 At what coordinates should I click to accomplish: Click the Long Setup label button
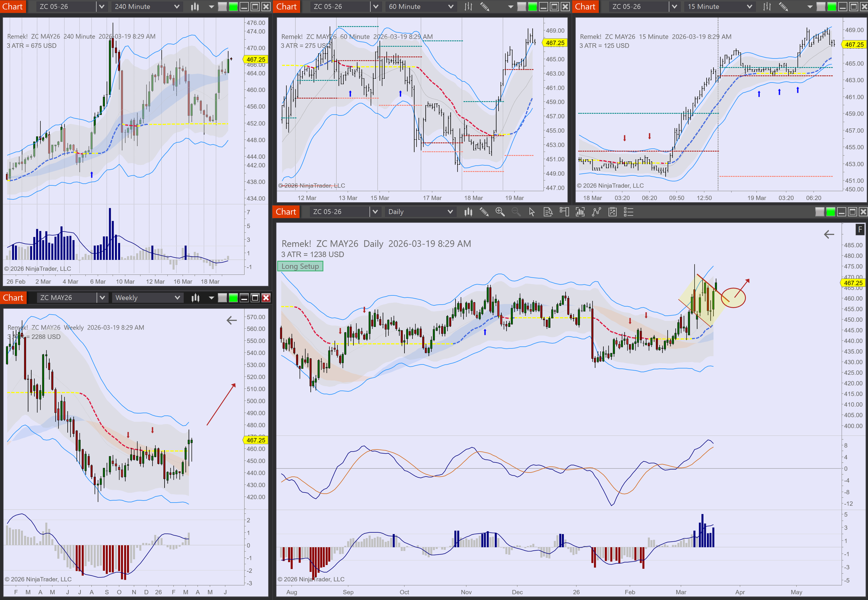tap(300, 266)
